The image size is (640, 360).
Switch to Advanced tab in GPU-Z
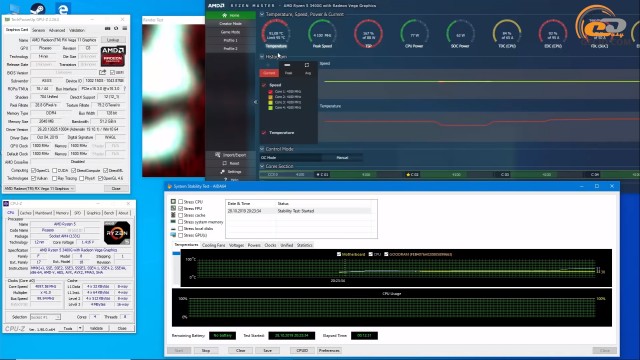(x=57, y=30)
